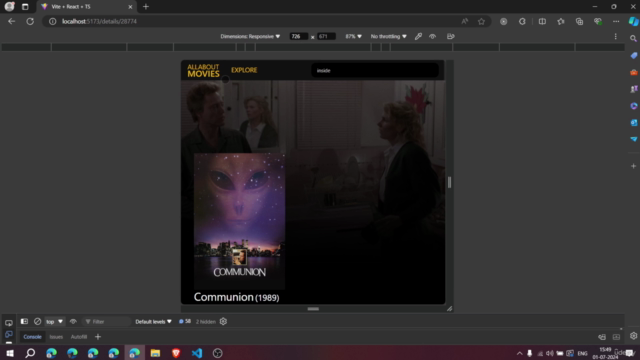This screenshot has height=360, width=640.
Task: Click the Edge sidebar search icon
Action: 633,38
